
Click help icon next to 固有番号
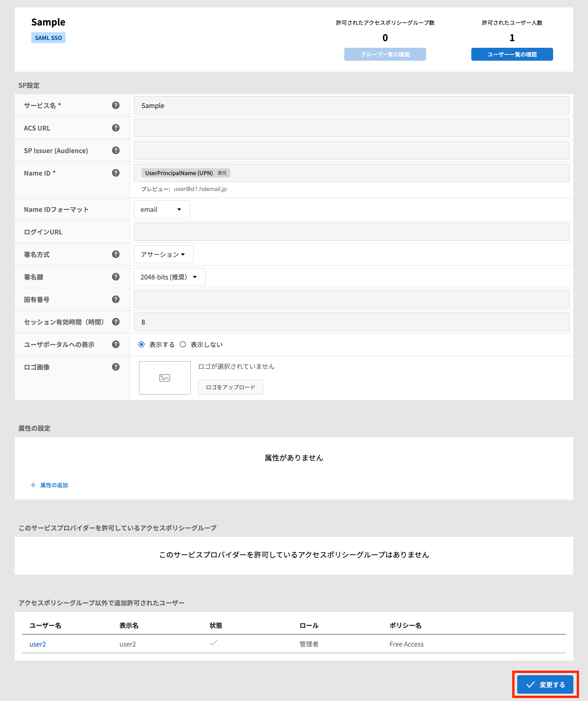coord(116,299)
